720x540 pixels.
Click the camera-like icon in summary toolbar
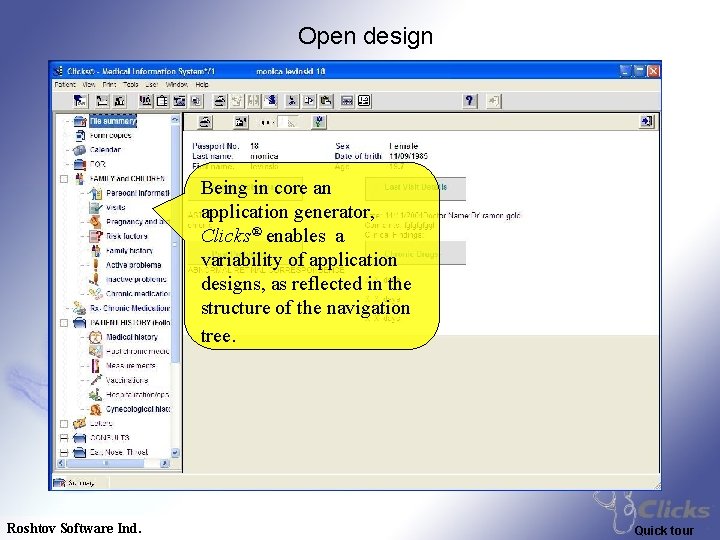[241, 122]
